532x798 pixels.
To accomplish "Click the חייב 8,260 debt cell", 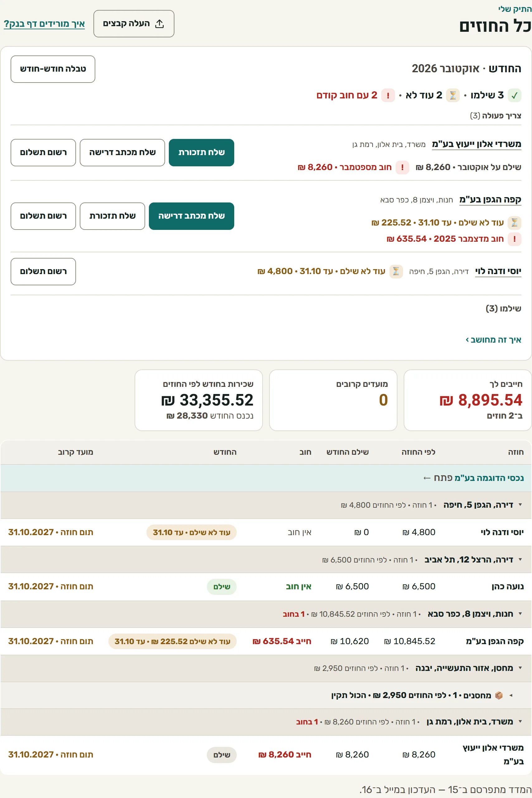I will (285, 755).
